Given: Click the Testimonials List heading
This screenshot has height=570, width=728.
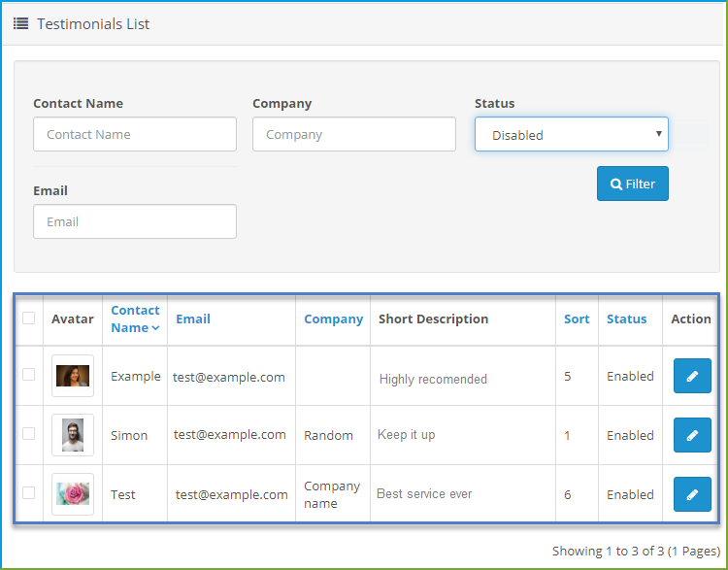Looking at the screenshot, I should (x=93, y=23).
